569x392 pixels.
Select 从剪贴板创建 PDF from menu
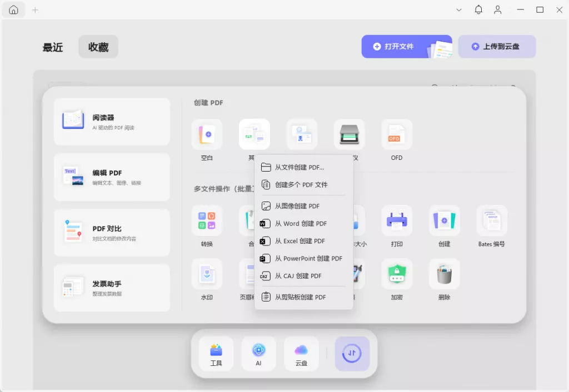(x=300, y=297)
